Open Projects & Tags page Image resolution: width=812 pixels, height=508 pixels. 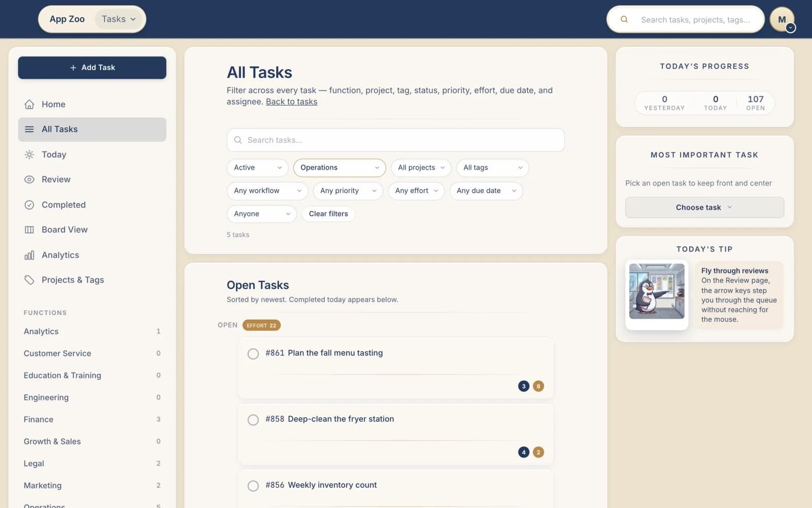(92, 280)
